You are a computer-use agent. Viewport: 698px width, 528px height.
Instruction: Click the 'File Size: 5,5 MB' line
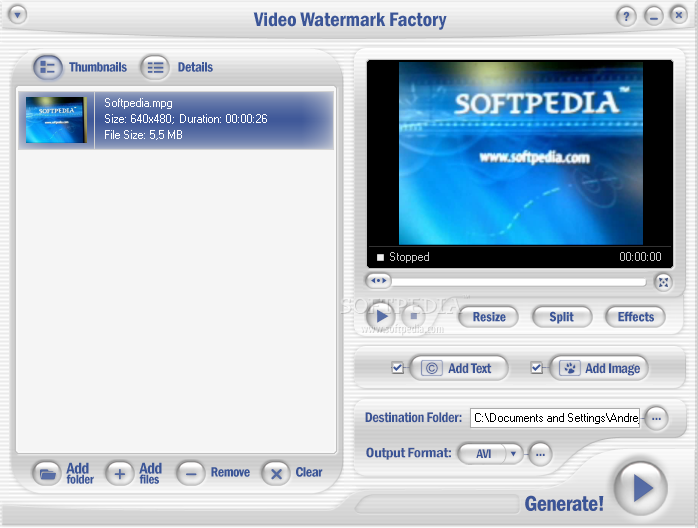pos(143,135)
